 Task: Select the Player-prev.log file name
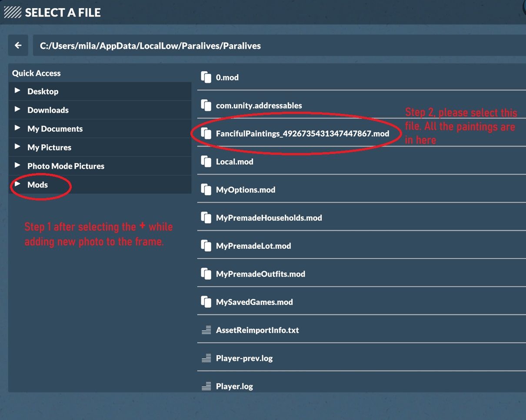244,358
